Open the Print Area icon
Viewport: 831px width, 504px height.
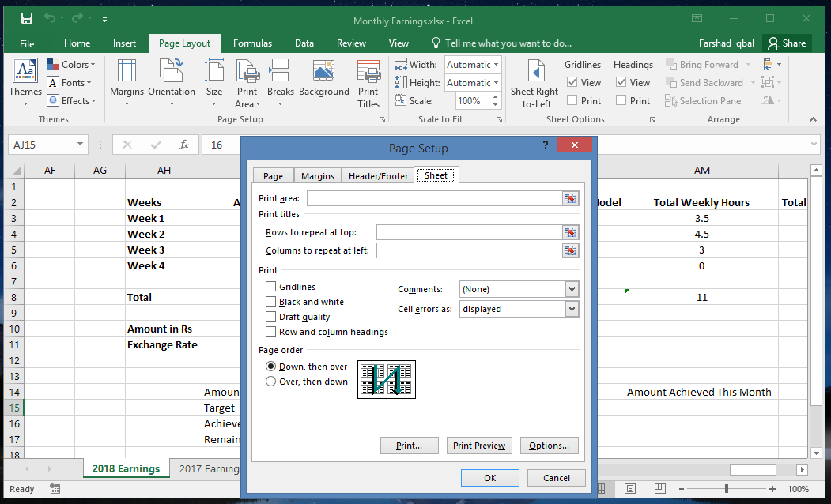247,81
